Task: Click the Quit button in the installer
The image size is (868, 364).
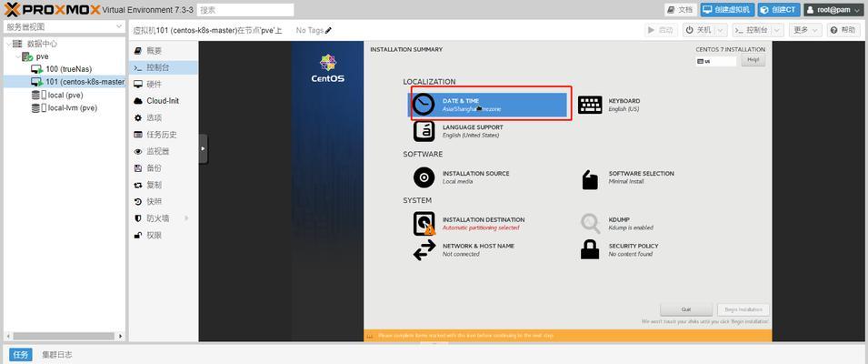Action: pos(686,309)
